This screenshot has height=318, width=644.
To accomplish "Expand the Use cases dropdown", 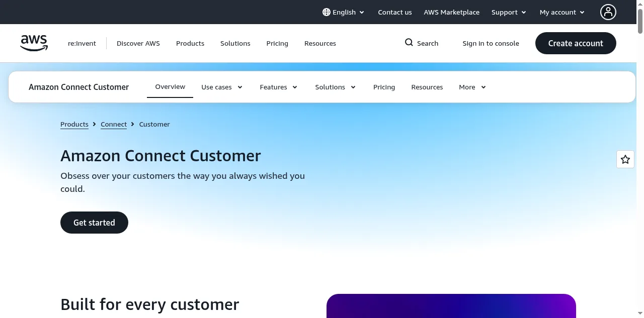I will pos(222,87).
